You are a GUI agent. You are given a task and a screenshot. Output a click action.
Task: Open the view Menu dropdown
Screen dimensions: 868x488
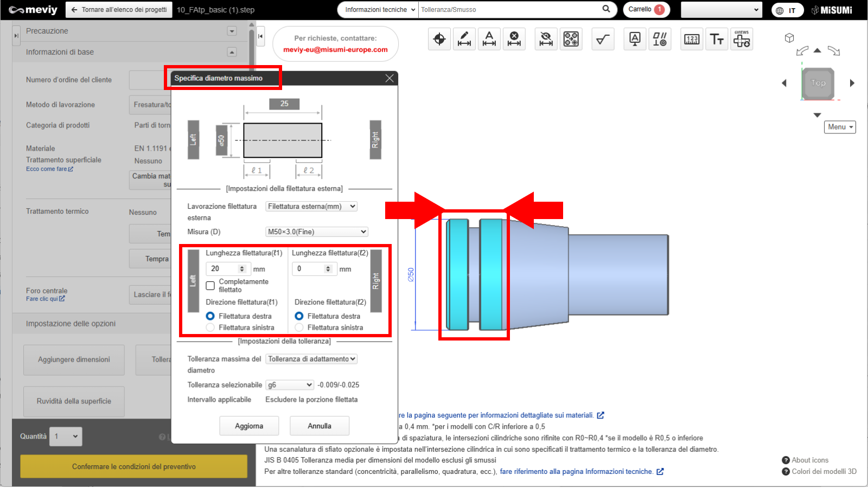pos(840,127)
